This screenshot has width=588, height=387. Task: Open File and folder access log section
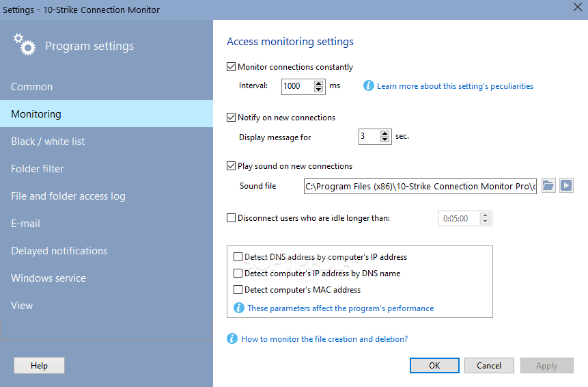point(107,196)
